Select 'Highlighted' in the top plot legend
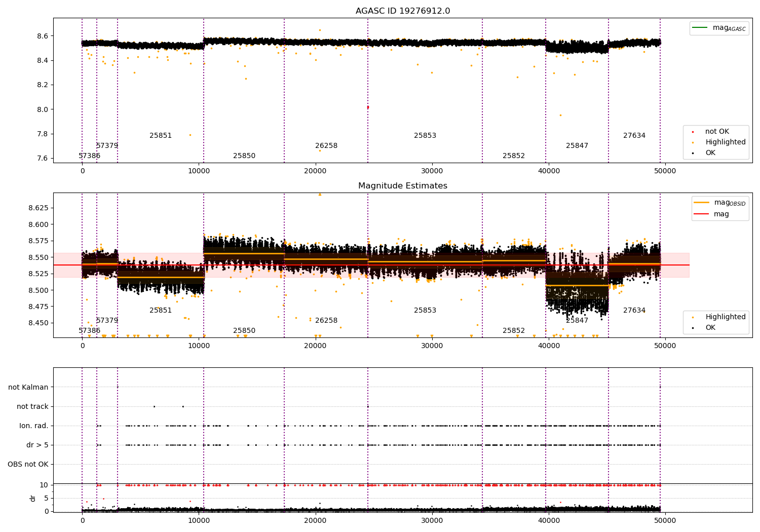Image resolution: width=760 pixels, height=532 pixels. 726,142
